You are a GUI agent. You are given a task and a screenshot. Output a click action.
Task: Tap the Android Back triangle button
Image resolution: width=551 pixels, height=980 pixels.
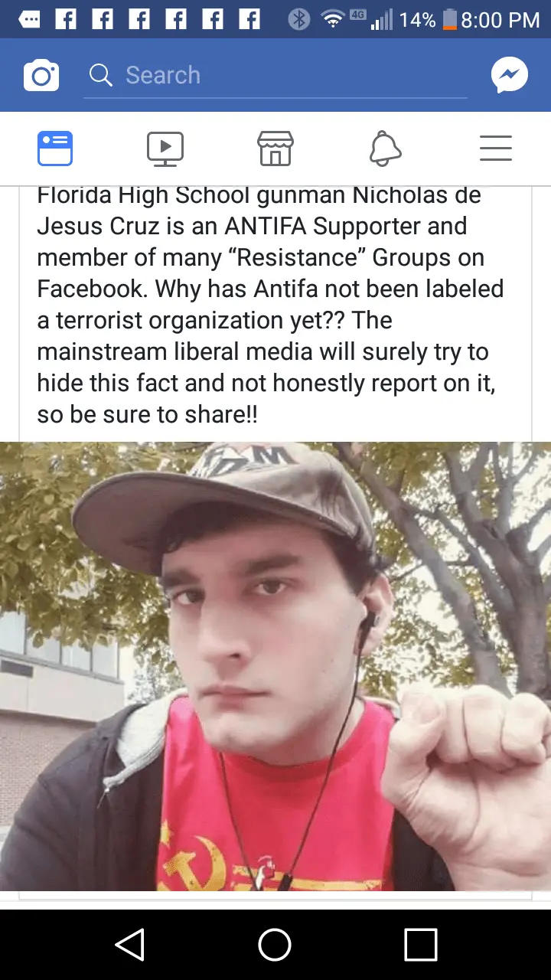click(130, 945)
